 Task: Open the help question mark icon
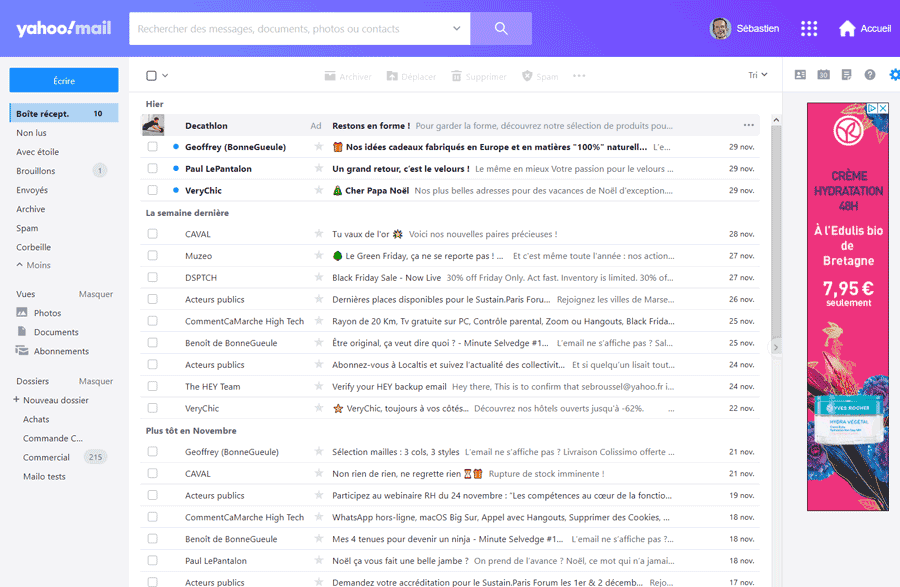pos(870,75)
